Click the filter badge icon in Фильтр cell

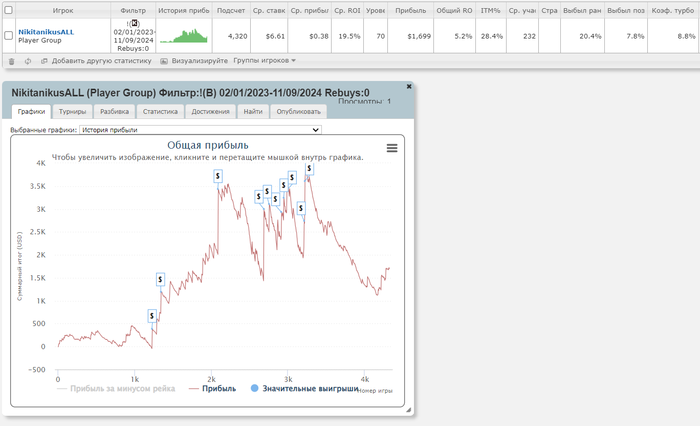coord(134,24)
